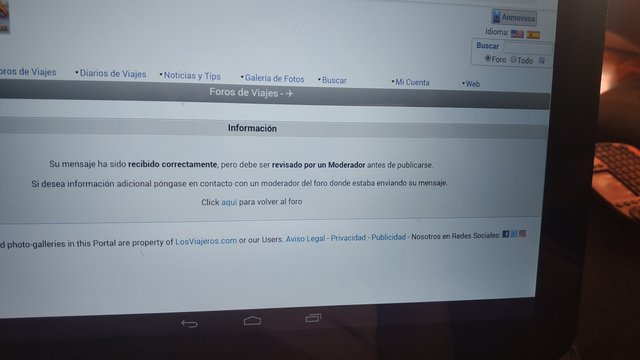640x360 pixels.
Task: Open the Privacidad footer link
Action: (x=348, y=238)
